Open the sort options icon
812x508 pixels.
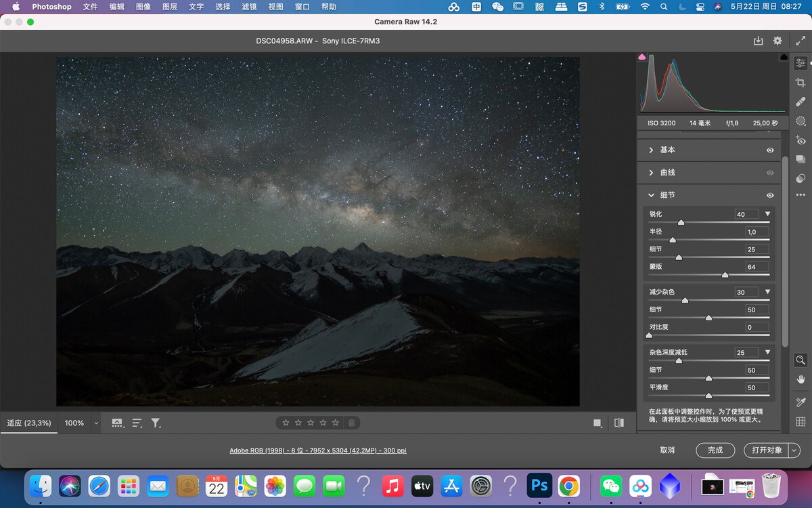pyautogui.click(x=137, y=423)
